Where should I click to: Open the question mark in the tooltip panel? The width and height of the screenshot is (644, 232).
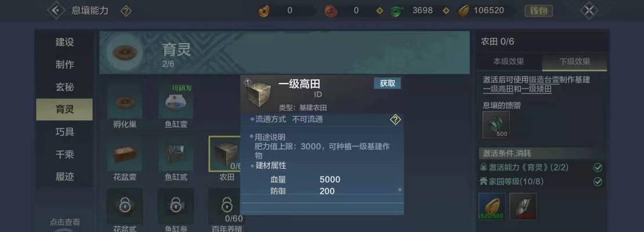(395, 120)
